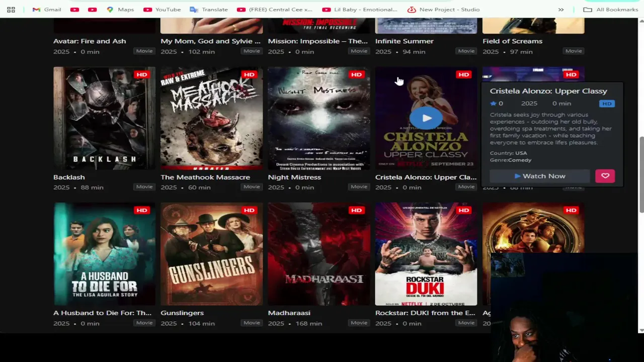Open the Madharaasi poster
Viewport: 644px width, 362px height.
click(x=319, y=254)
